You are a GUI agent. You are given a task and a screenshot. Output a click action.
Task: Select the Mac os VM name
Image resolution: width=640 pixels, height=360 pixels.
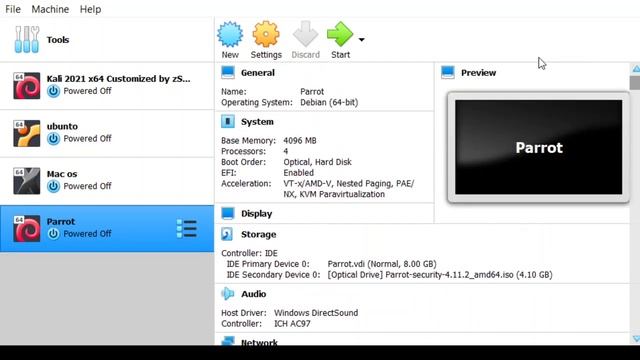pyautogui.click(x=62, y=174)
